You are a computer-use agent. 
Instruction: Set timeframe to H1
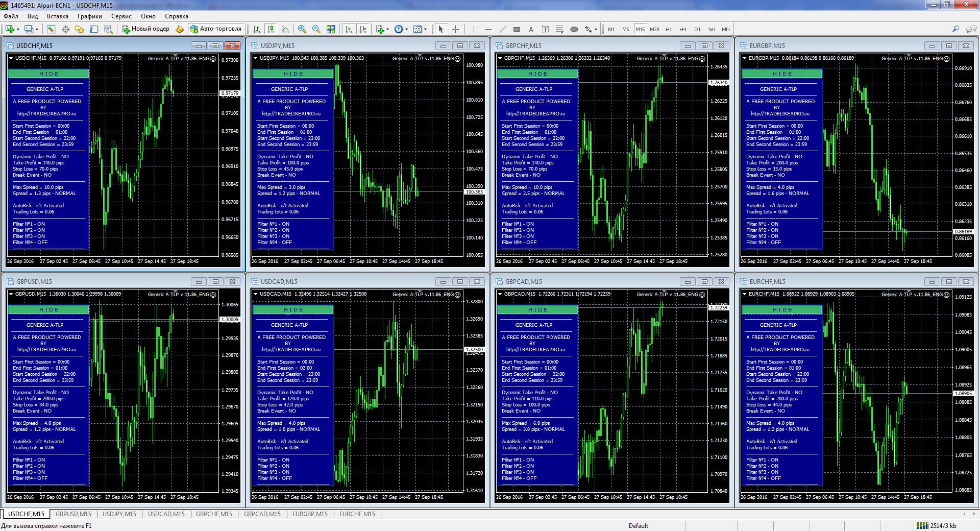[x=669, y=29]
